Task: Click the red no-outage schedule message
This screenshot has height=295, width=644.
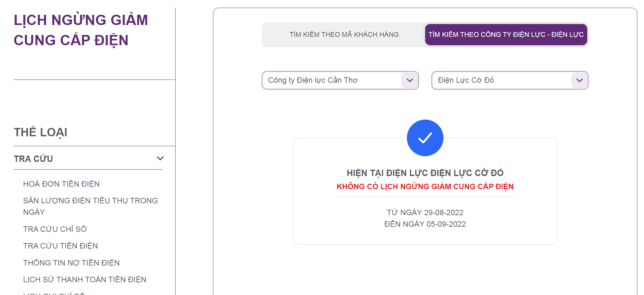Action: coord(425,187)
